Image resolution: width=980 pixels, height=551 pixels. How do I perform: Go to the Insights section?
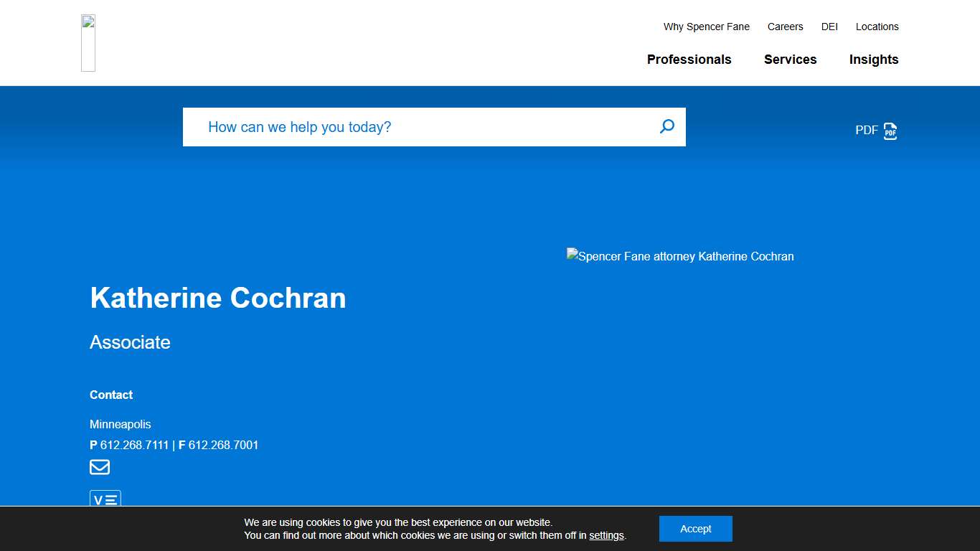873,60
